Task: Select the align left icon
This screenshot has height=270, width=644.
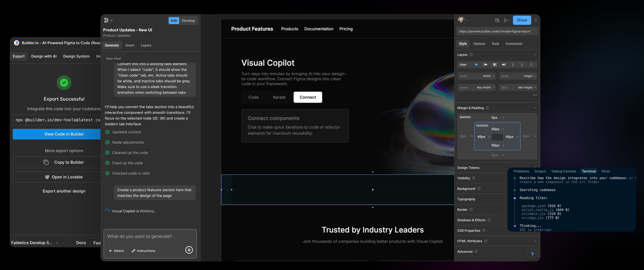Action: 485,65
